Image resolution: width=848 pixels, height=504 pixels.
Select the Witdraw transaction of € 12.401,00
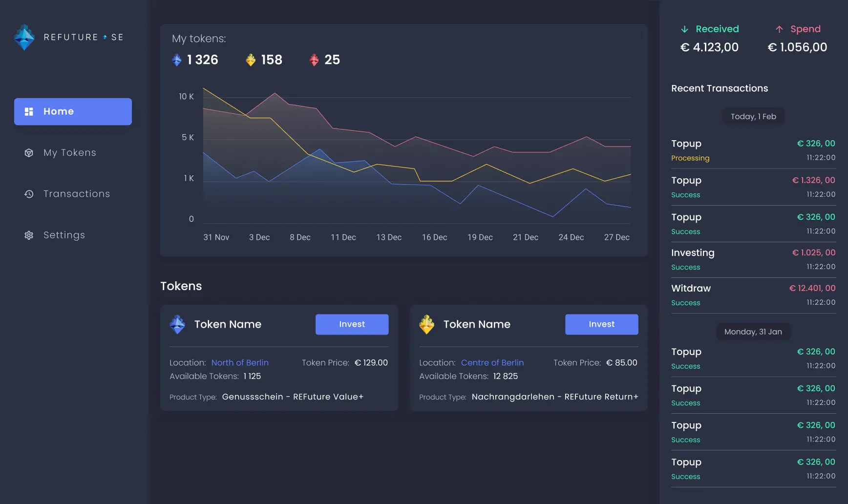point(753,295)
